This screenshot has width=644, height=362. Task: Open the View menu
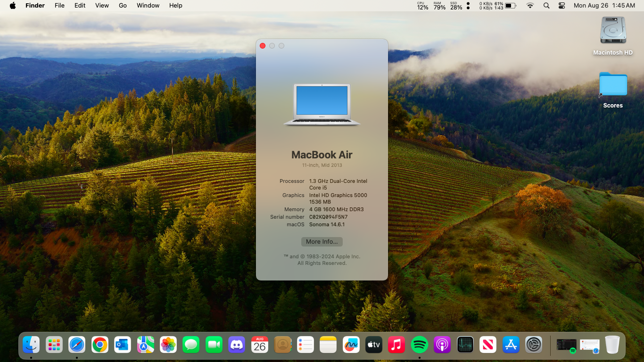point(102,6)
